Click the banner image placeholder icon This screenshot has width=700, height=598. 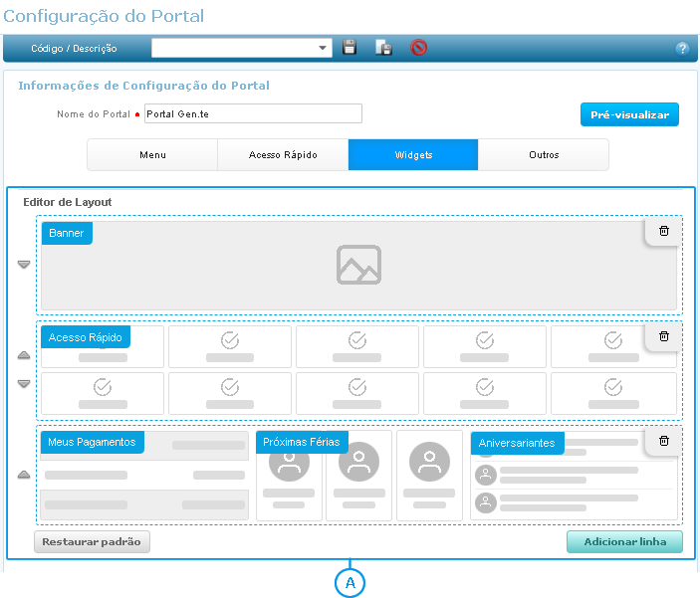358,265
